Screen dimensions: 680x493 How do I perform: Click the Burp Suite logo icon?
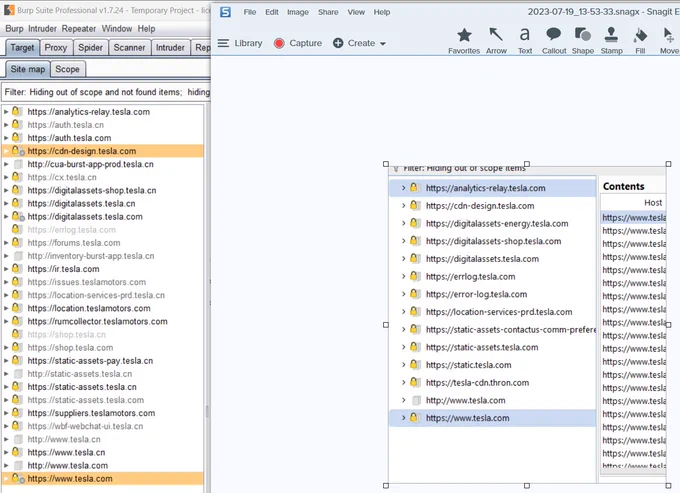(9, 10)
